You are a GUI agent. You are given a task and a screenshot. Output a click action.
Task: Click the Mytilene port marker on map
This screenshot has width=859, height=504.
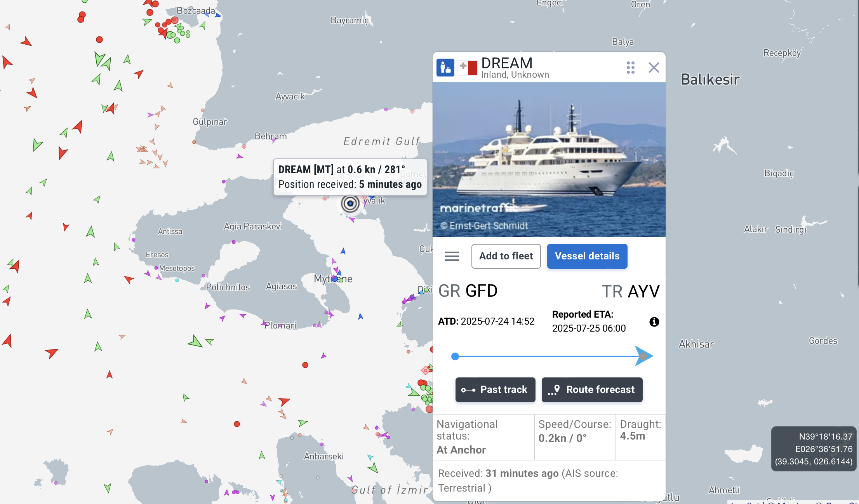[x=334, y=278]
